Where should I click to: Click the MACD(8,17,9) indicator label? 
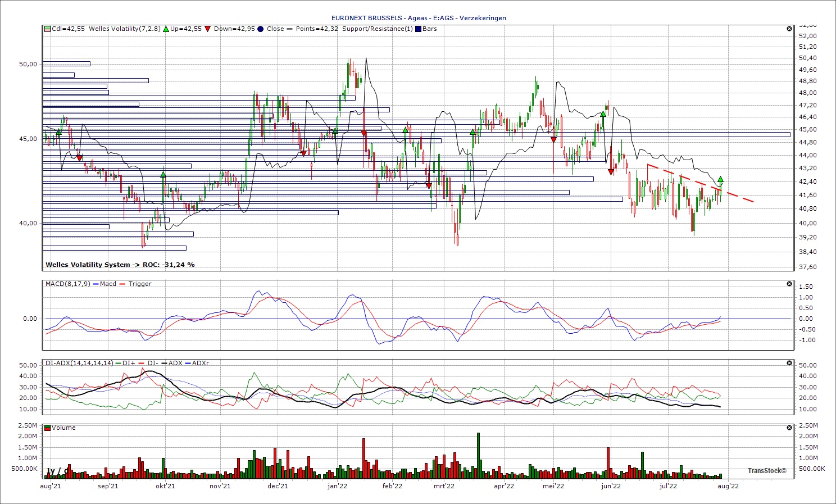pos(69,284)
